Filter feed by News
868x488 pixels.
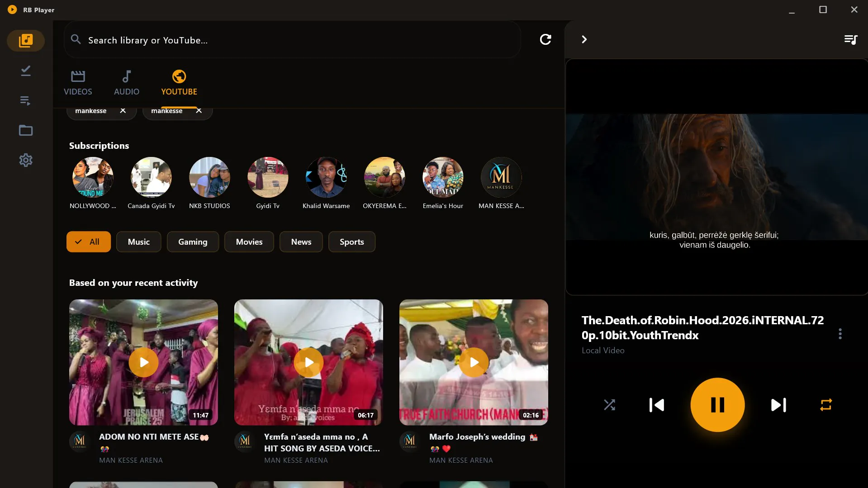301,242
